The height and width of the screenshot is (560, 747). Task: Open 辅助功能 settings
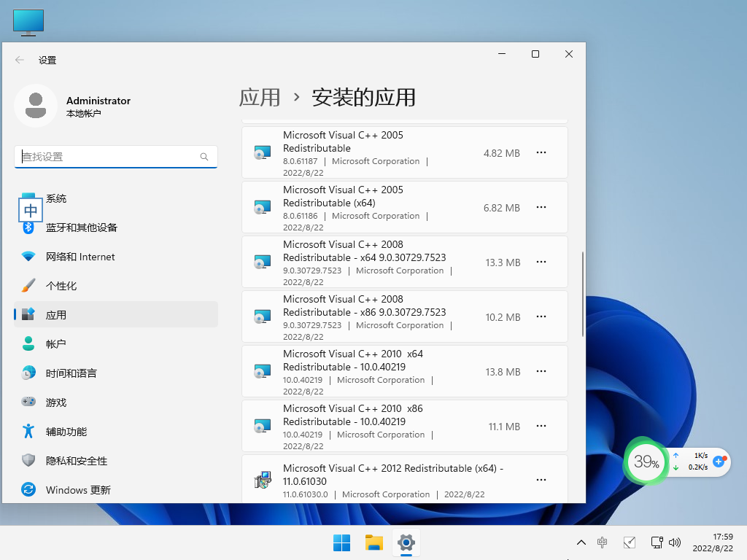tap(66, 431)
